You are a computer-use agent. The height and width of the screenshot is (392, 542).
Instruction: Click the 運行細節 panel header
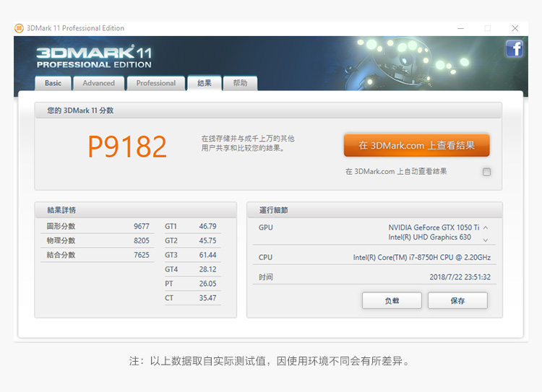(x=374, y=210)
